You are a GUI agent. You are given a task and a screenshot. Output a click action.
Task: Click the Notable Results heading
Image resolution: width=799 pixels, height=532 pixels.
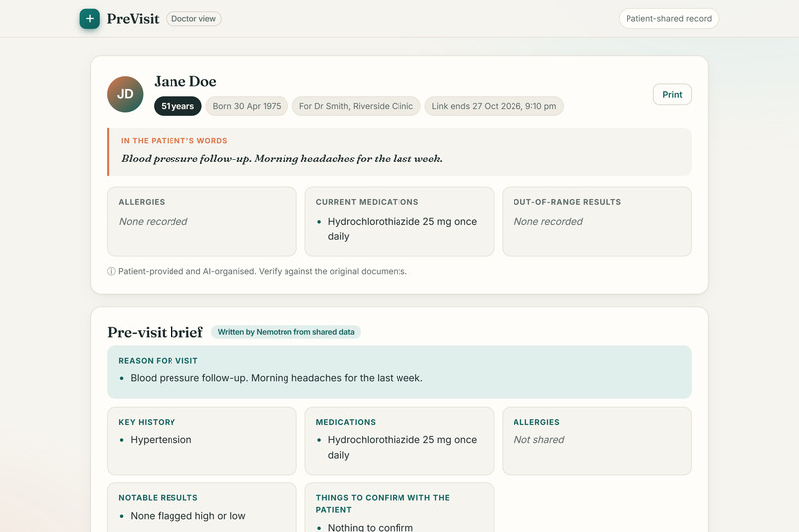158,498
